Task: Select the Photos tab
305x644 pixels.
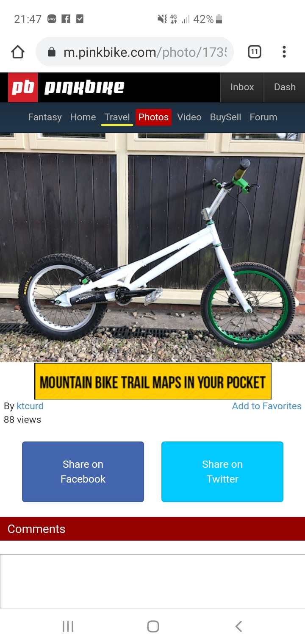Action: 153,117
